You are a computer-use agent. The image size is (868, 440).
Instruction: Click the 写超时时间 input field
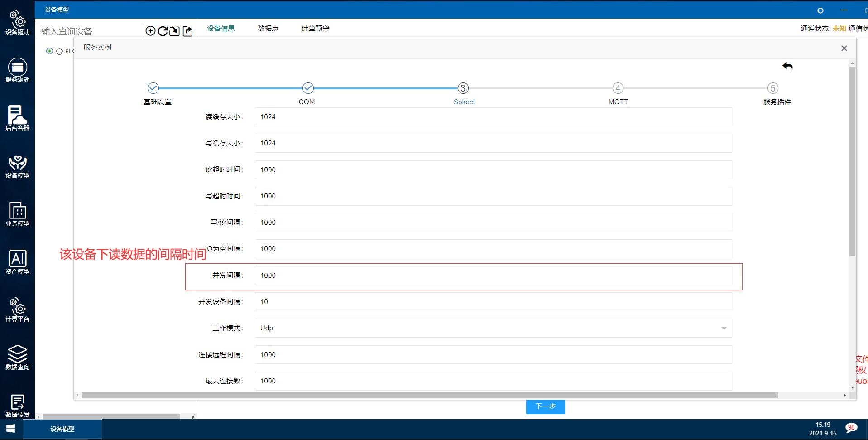(493, 196)
